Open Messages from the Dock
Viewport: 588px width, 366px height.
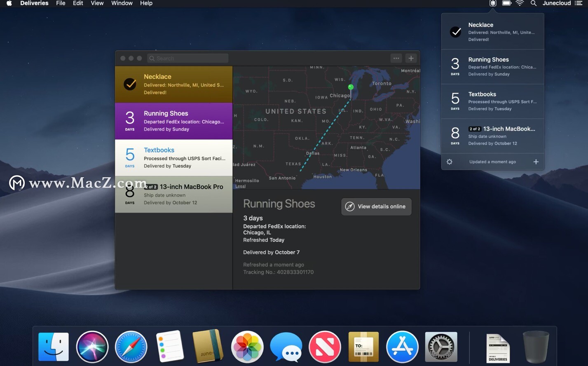286,347
